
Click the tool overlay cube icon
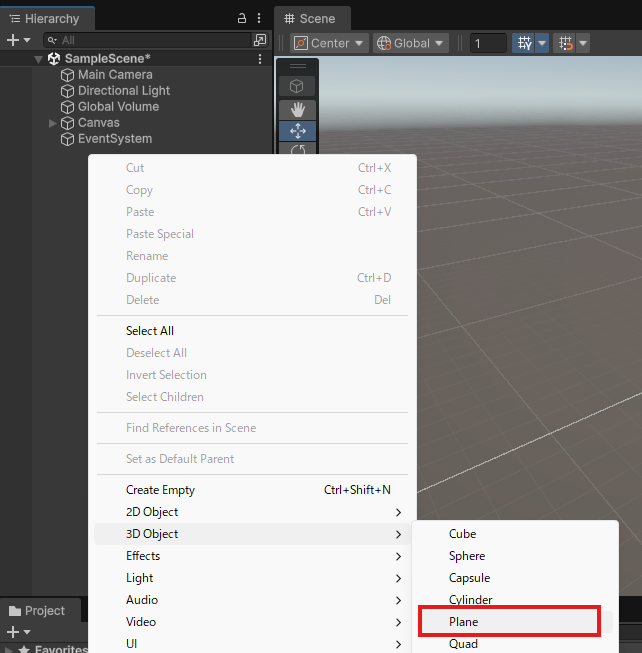(x=297, y=87)
